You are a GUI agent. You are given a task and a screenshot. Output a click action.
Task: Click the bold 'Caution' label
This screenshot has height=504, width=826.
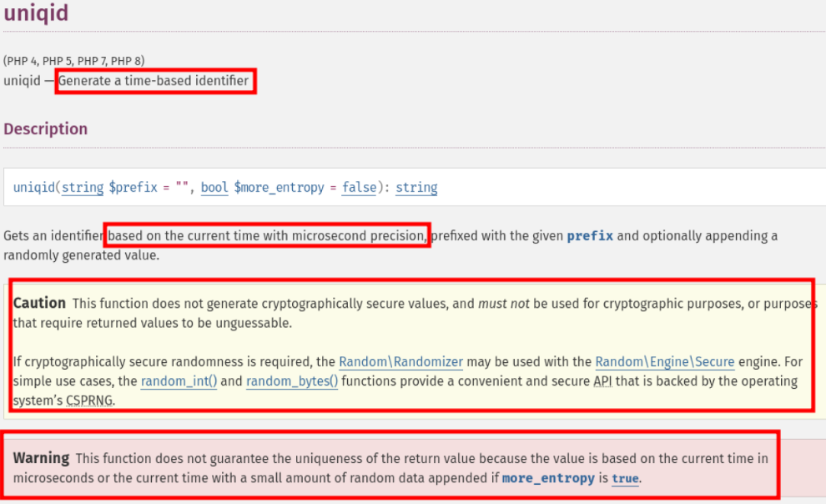pos(39,304)
